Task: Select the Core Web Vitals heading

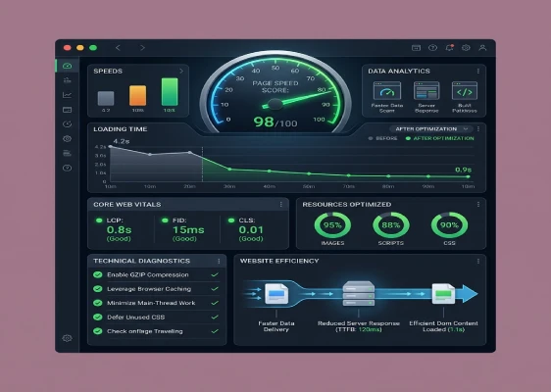Action: pyautogui.click(x=127, y=205)
